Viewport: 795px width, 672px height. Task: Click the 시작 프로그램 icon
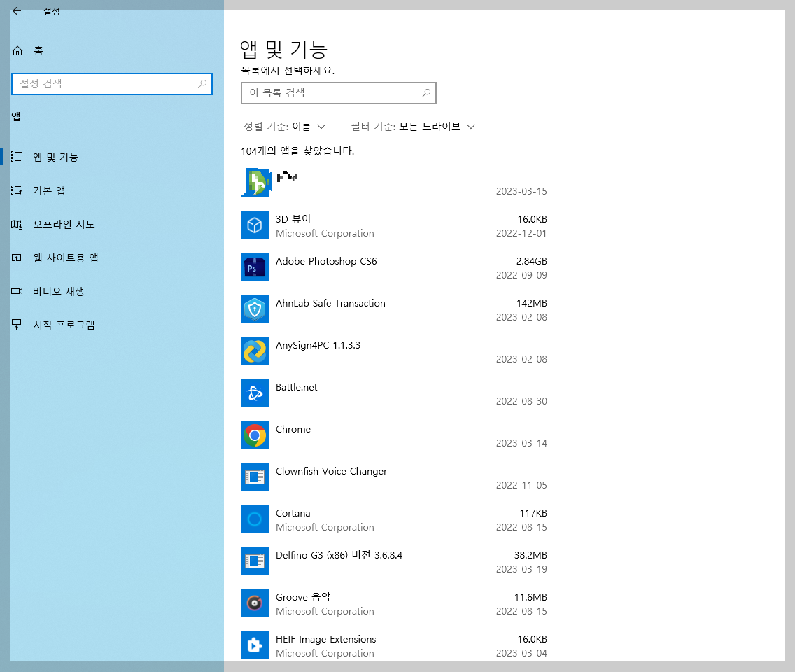(x=17, y=325)
